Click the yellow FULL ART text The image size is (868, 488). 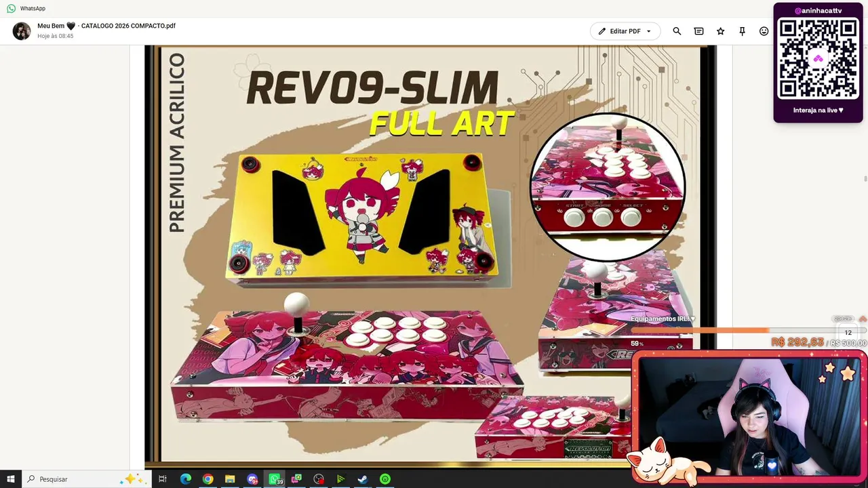(442, 123)
